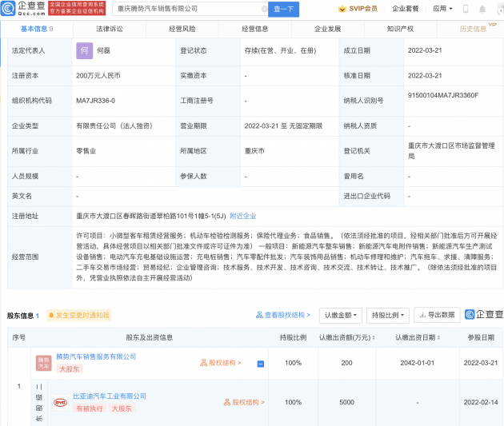This screenshot has width=504, height=426.
Task: Click the 大股东 tag under 腾势汽车
Action: [69, 369]
